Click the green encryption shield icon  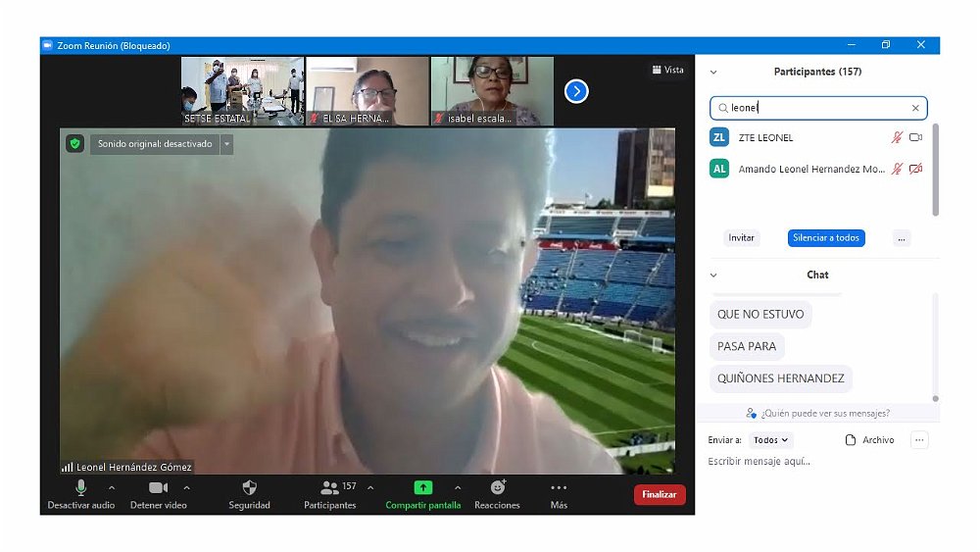coord(75,144)
